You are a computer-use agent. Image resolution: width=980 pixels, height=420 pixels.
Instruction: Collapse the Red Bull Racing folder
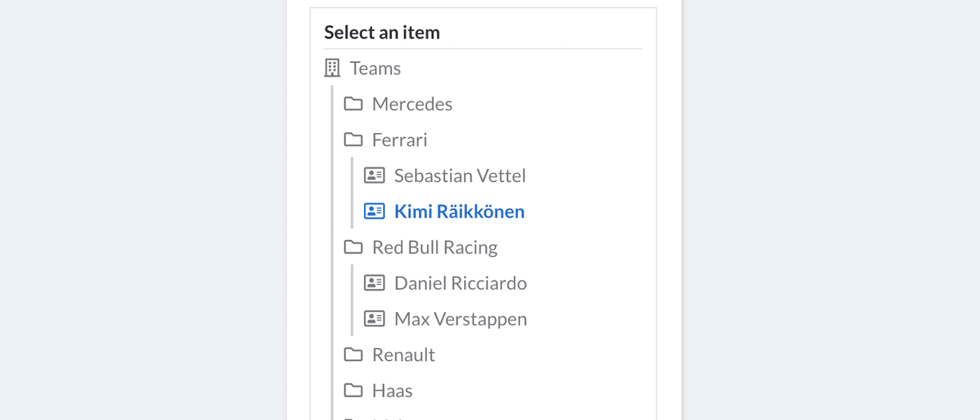point(434,247)
